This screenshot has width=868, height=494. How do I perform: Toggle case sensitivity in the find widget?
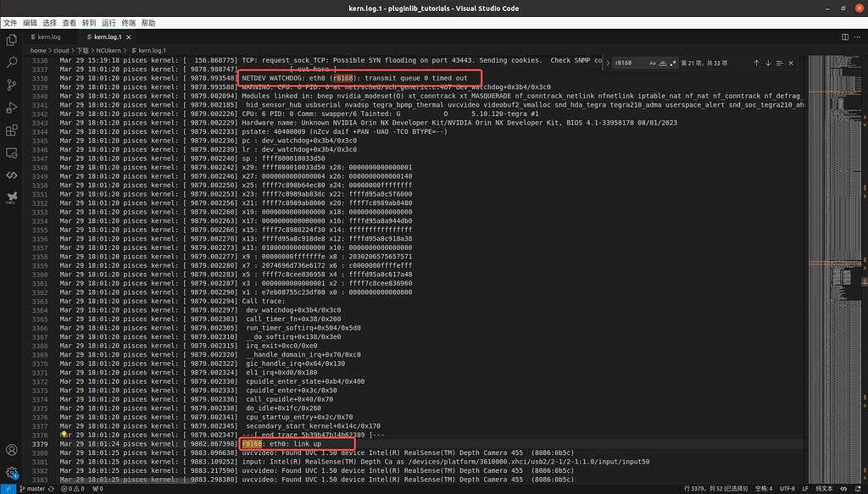[652, 62]
